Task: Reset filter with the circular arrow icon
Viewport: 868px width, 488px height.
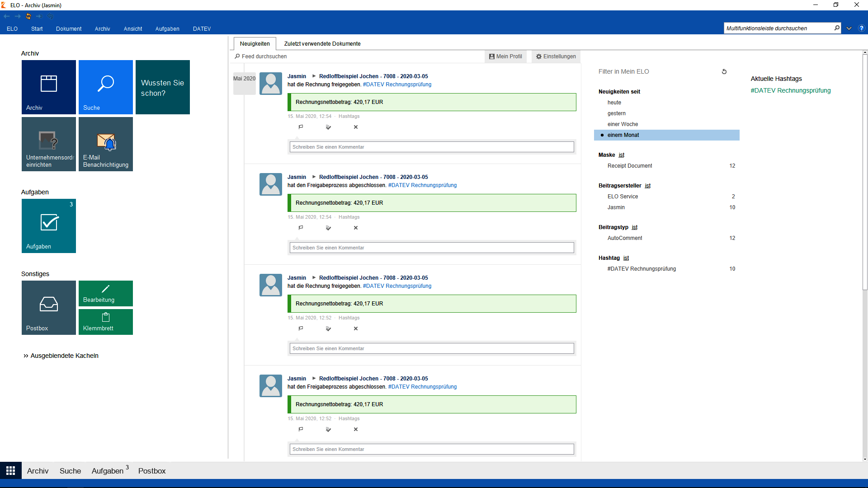Action: [724, 71]
